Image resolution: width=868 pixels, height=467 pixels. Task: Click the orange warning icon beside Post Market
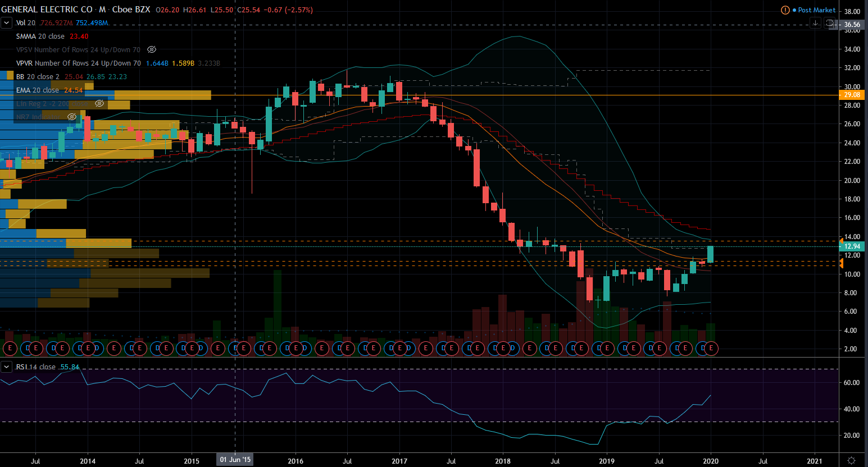(x=785, y=10)
